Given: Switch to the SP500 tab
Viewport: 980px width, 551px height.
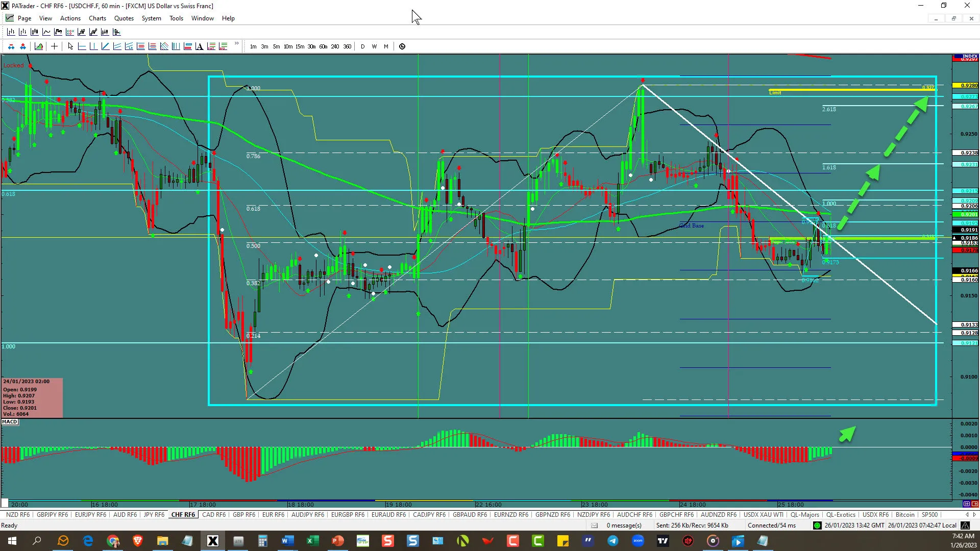Looking at the screenshot, I should tap(929, 515).
